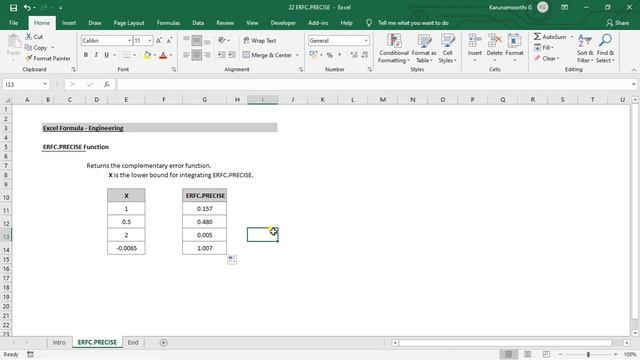Click the red Font Color swatch

pyautogui.click(x=163, y=55)
